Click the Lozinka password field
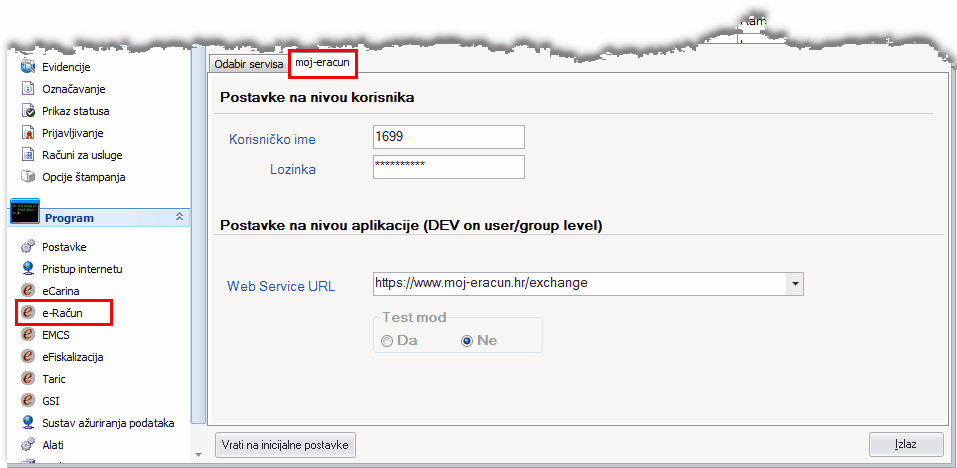957x468 pixels. (x=449, y=167)
